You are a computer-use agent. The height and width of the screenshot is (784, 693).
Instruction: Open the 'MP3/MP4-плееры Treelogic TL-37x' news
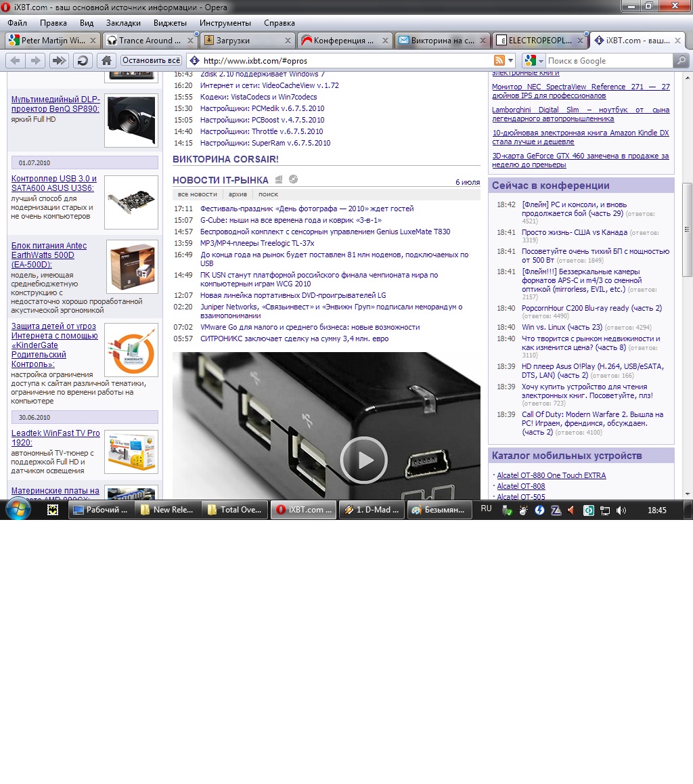click(x=256, y=243)
